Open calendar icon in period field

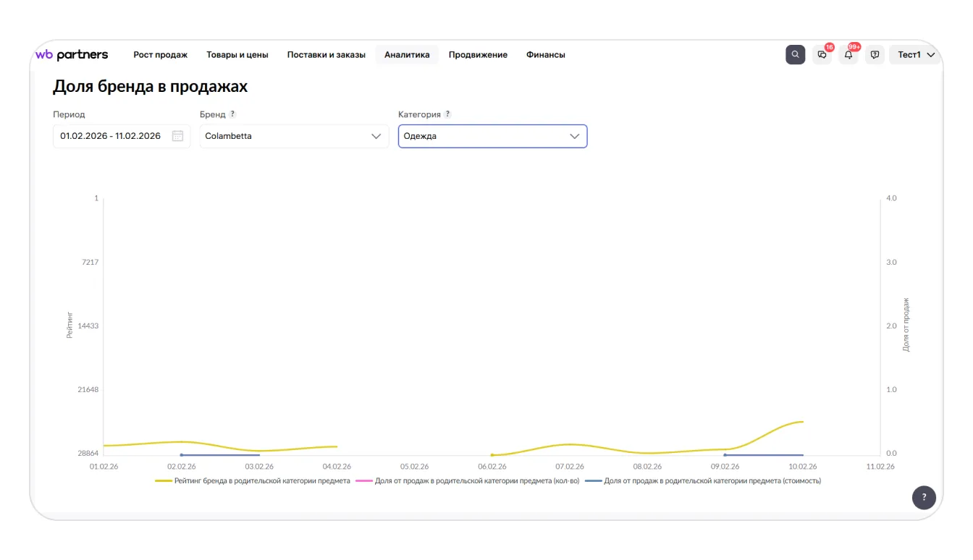click(x=177, y=136)
